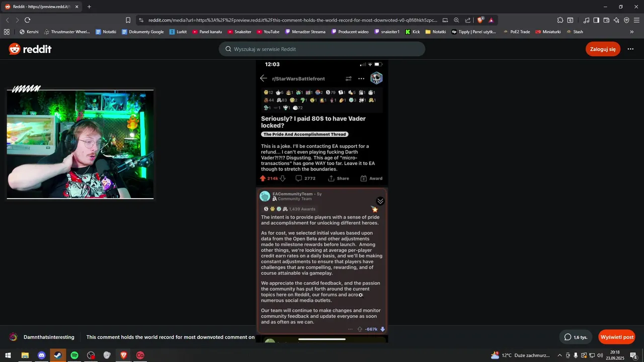The image size is (644, 362).
Task: Open the Panel kanału bookmark
Action: (207, 32)
